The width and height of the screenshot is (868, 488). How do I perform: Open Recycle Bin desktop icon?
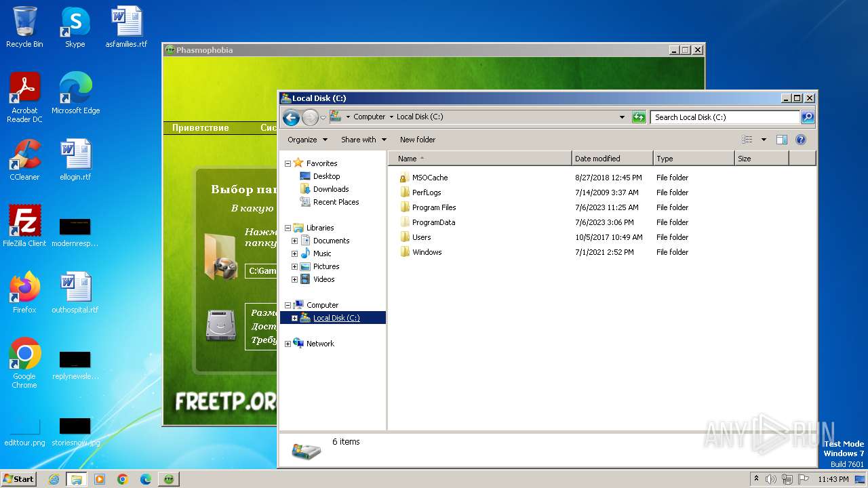pos(24,27)
